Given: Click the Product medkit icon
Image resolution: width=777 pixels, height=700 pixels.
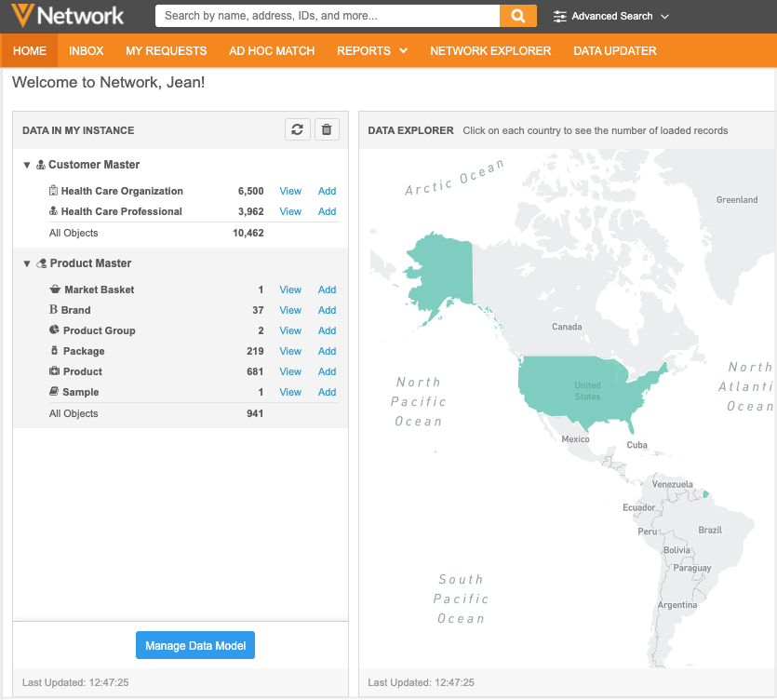Looking at the screenshot, I should click(x=54, y=370).
